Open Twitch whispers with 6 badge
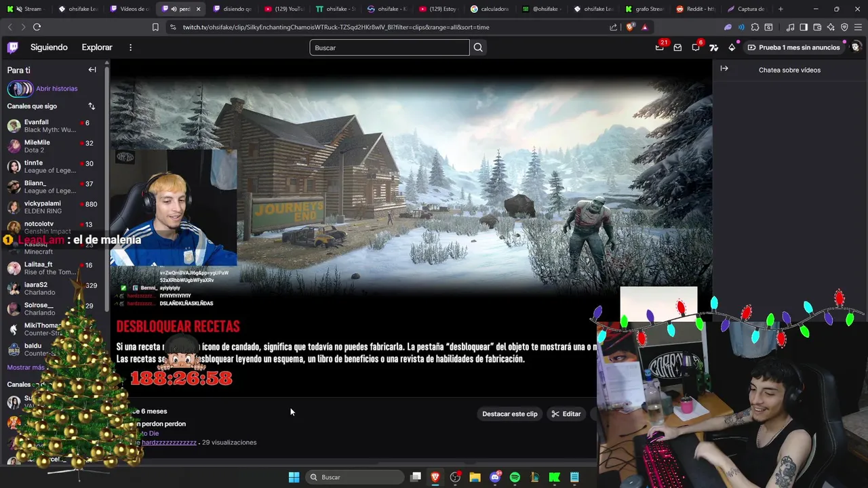The height and width of the screenshot is (488, 868). tap(696, 47)
